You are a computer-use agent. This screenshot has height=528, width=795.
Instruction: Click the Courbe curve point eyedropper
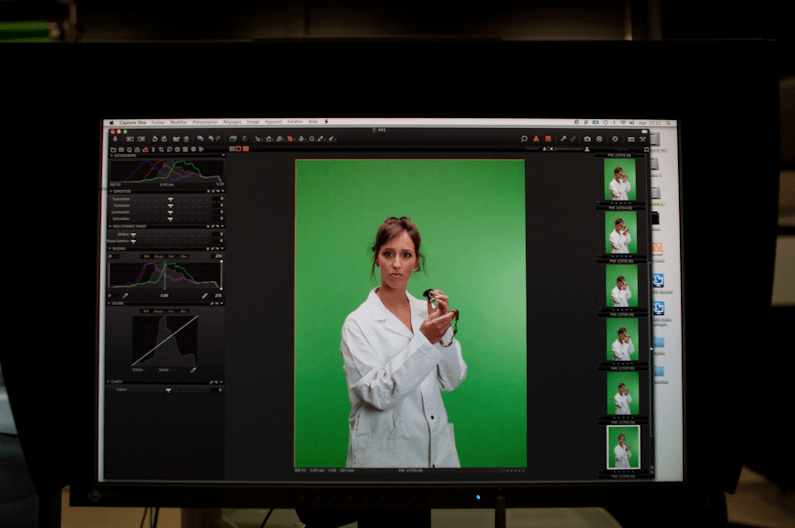coord(193,370)
